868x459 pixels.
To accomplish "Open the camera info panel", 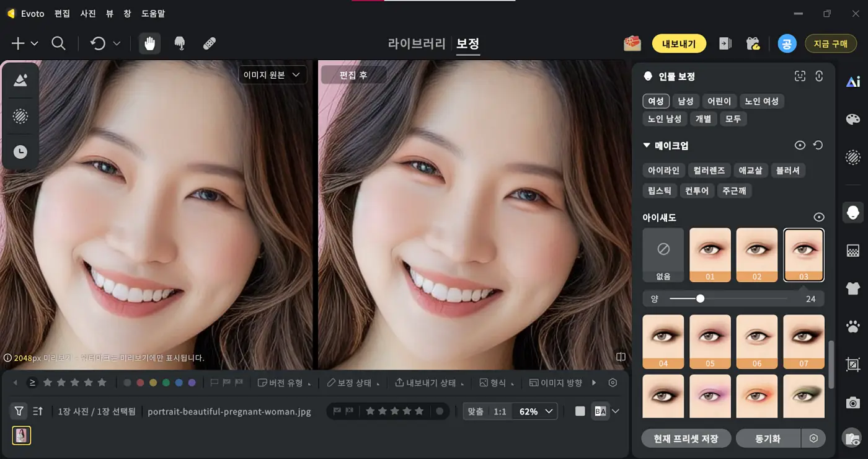I will 853,403.
